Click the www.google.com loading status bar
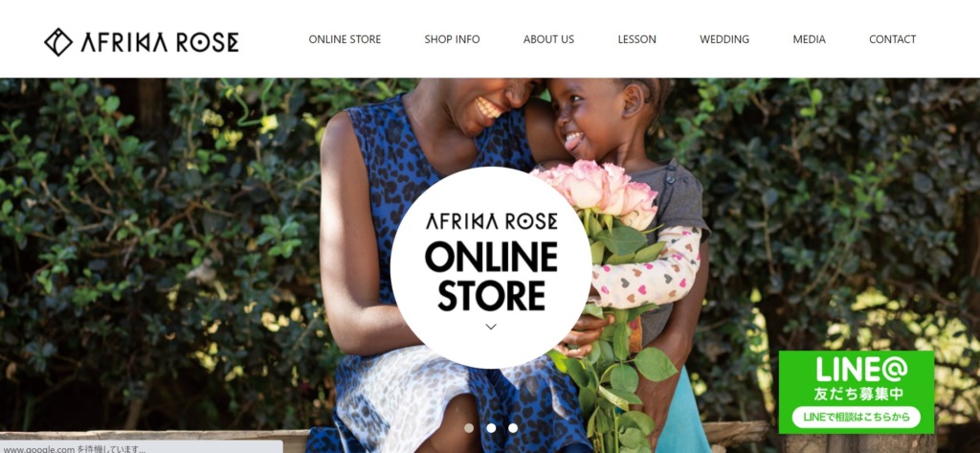The image size is (980, 453). point(142,447)
